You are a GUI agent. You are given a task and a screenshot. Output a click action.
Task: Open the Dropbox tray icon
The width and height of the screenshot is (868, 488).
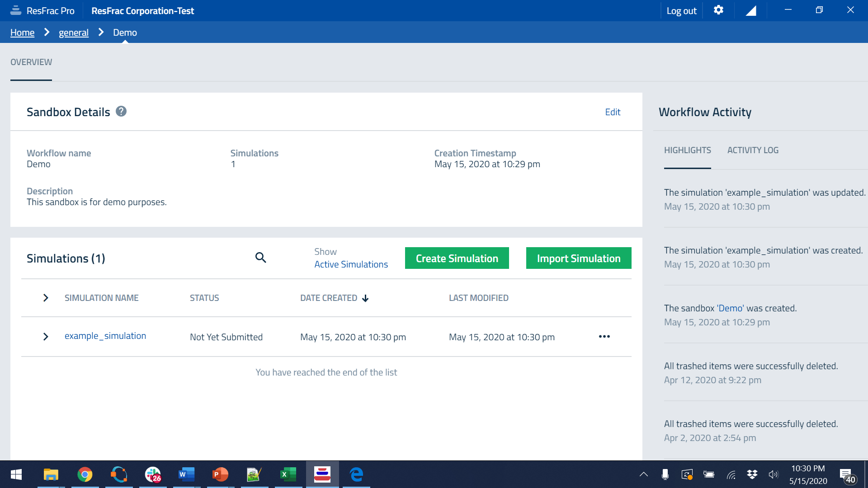coord(752,474)
